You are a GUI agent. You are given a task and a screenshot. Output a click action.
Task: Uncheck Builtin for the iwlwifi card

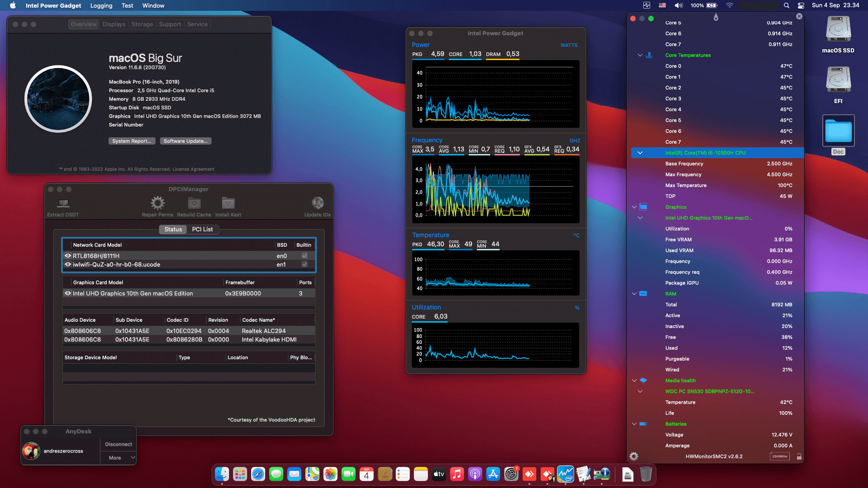305,265
